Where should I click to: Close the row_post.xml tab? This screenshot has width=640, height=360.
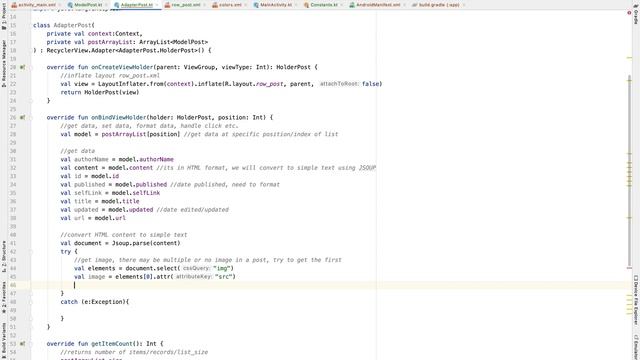204,5
